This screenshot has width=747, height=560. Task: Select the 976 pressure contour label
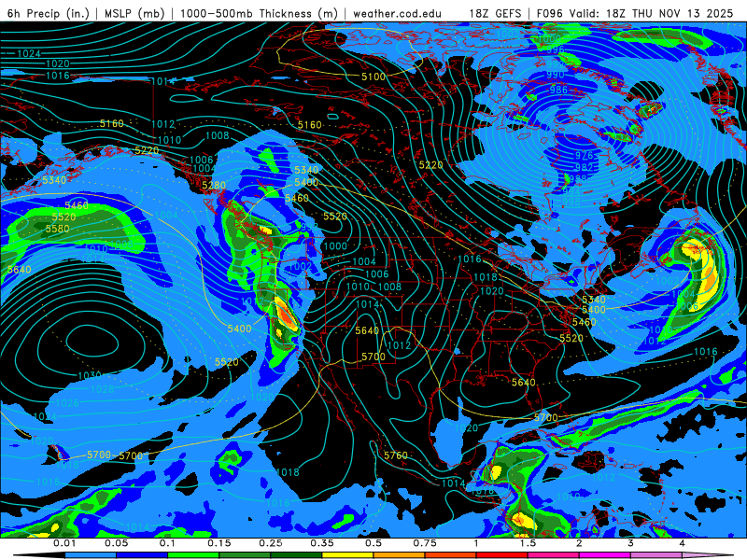click(584, 155)
